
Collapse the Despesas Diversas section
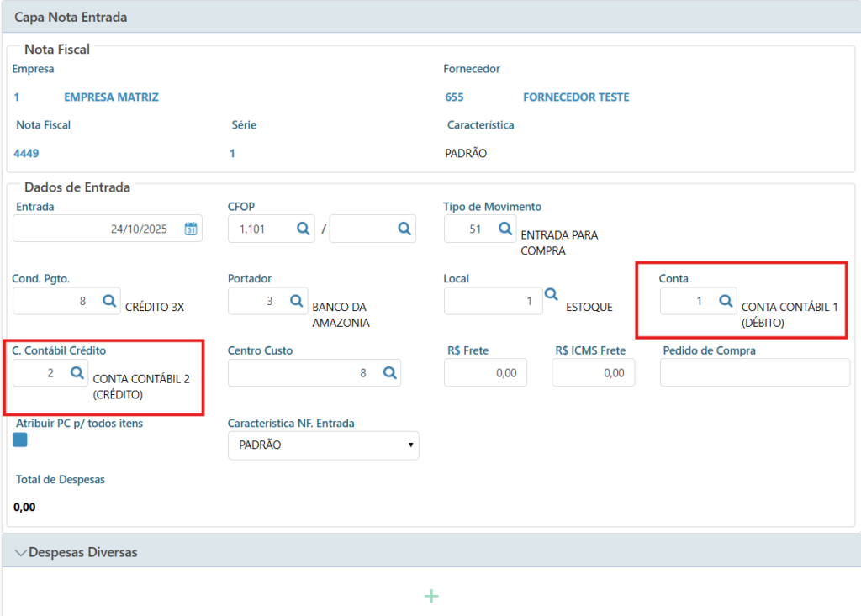coord(22,552)
